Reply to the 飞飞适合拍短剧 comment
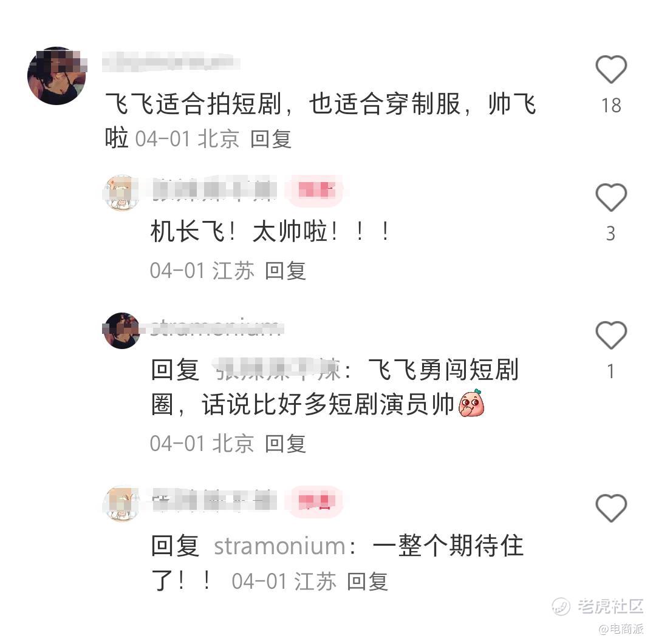 (x=271, y=139)
